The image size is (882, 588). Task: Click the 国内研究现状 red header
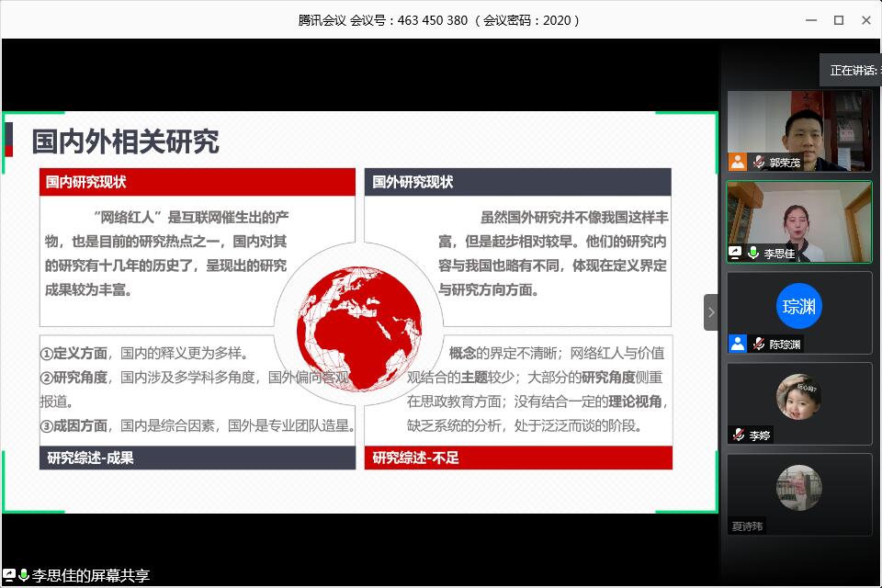coord(197,182)
